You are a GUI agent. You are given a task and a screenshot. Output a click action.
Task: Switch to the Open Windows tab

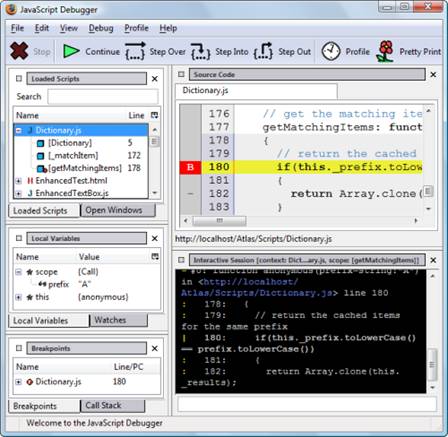[118, 210]
